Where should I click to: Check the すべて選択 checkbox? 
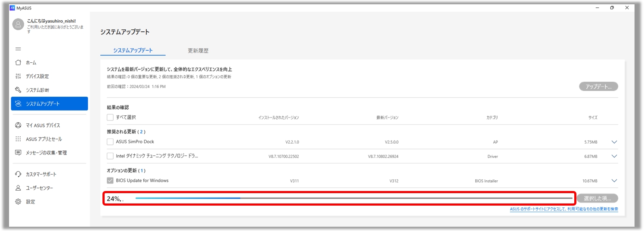click(110, 117)
